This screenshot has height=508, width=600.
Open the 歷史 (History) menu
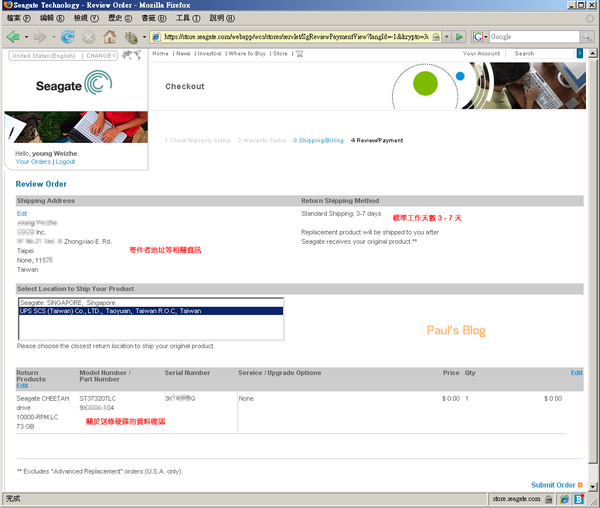pyautogui.click(x=120, y=18)
